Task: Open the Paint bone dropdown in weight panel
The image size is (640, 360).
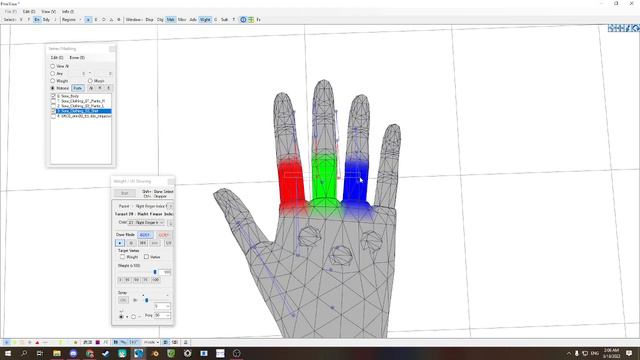Action: coord(170,206)
